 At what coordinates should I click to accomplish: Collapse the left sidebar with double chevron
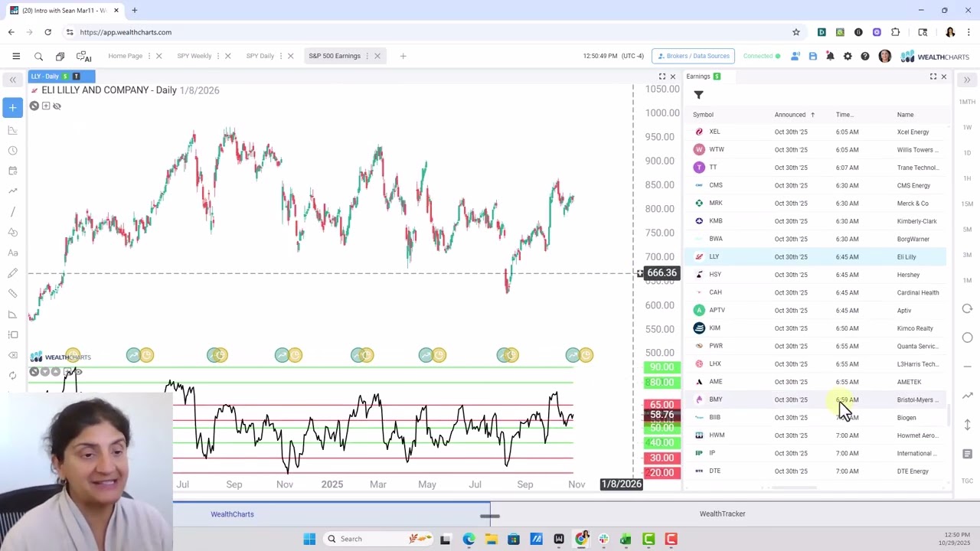pos(12,80)
